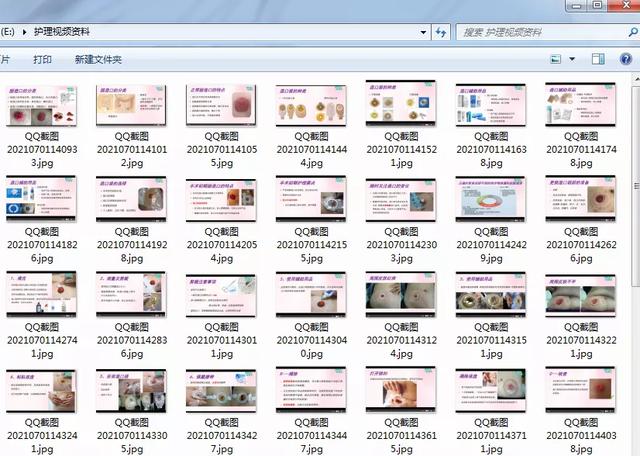
Task: Expand the view options dropdown arrow
Action: [572, 59]
